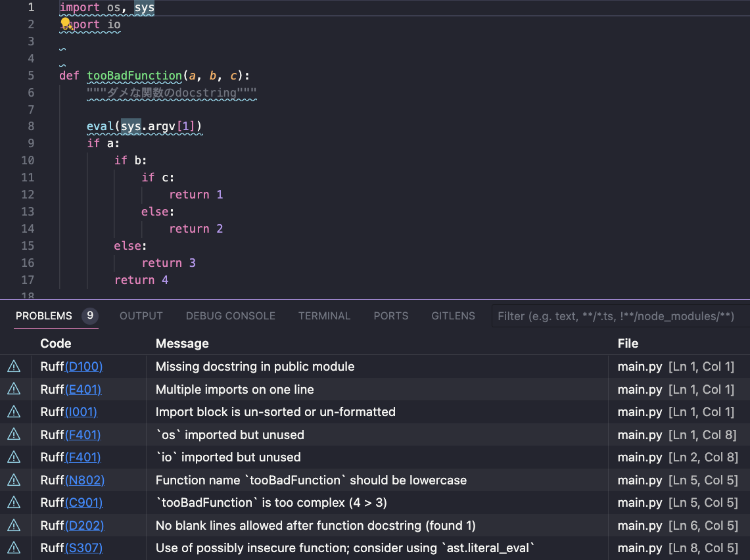
Task: Select '`os` imported but unused' message
Action: point(230,434)
